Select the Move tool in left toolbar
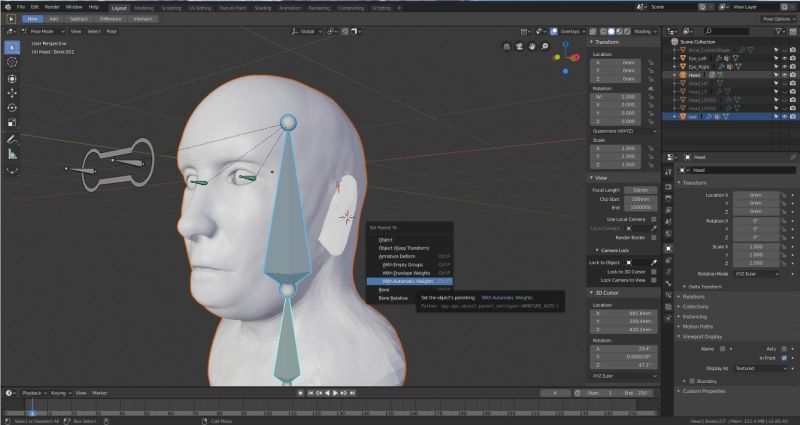The width and height of the screenshot is (800, 425). pyautogui.click(x=12, y=93)
